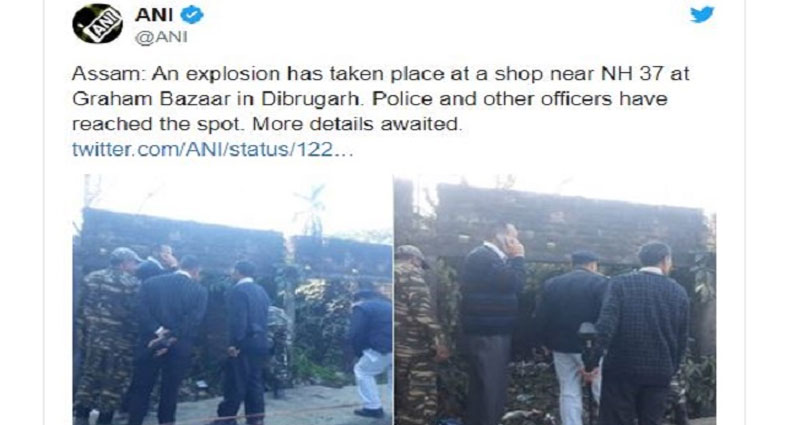Viewport: 790px width, 425px height.
Task: Click the Twitter bird logo
Action: click(702, 15)
